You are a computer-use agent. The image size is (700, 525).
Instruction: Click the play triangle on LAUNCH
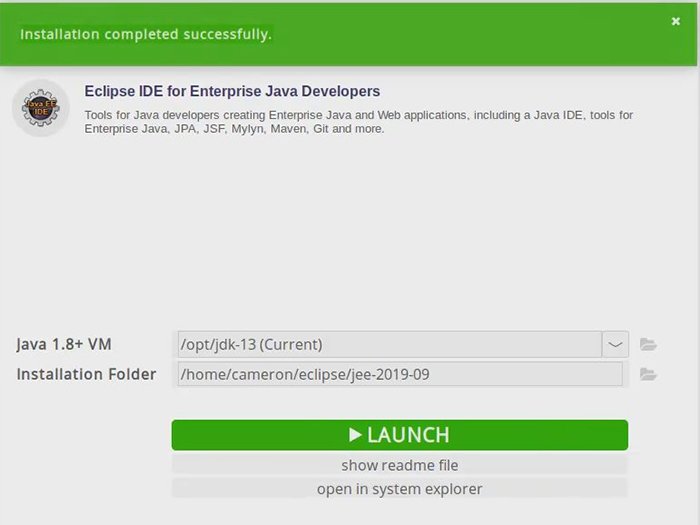coord(355,435)
